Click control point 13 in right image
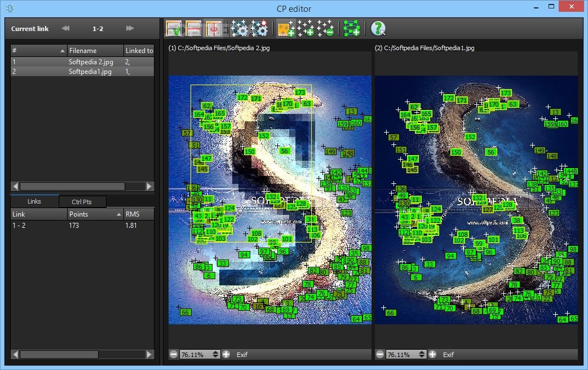The image size is (588, 370). click(x=555, y=112)
